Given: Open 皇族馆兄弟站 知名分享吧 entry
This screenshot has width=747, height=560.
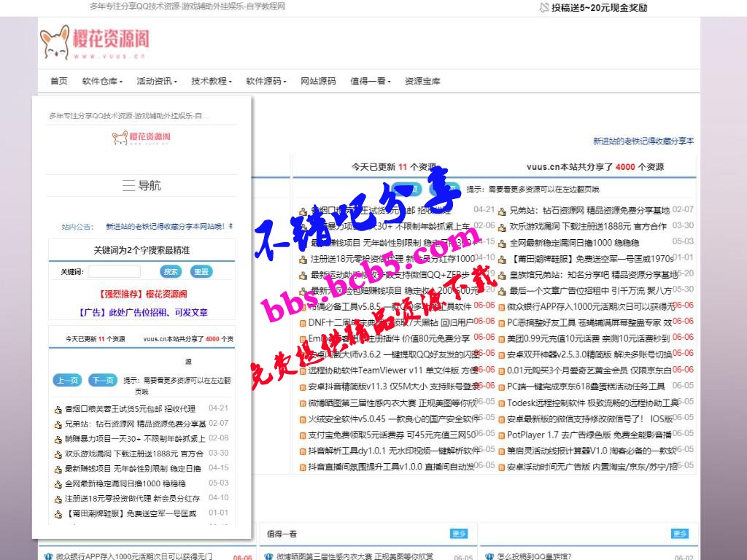Looking at the screenshot, I should click(x=593, y=275).
